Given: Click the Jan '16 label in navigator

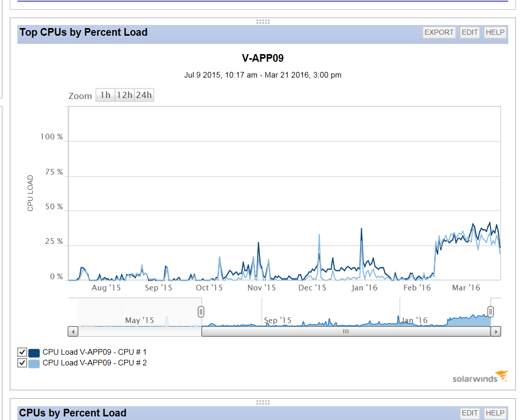Looking at the screenshot, I should [415, 320].
